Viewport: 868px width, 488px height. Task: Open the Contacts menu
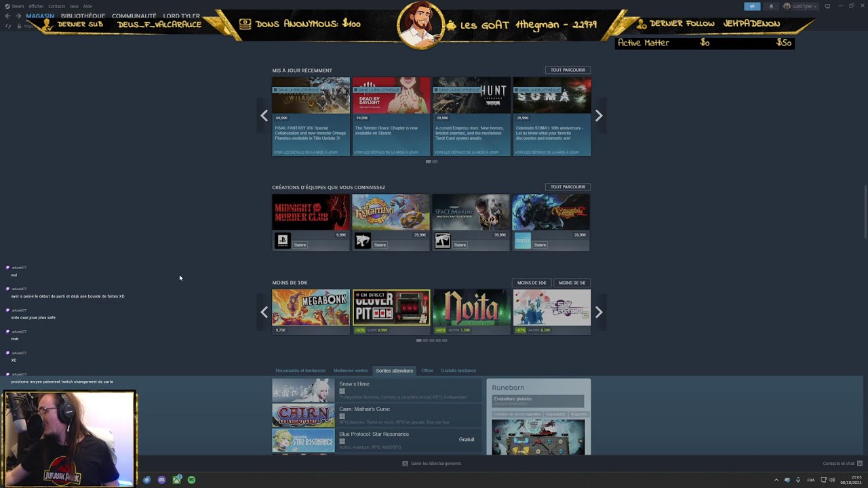click(57, 6)
